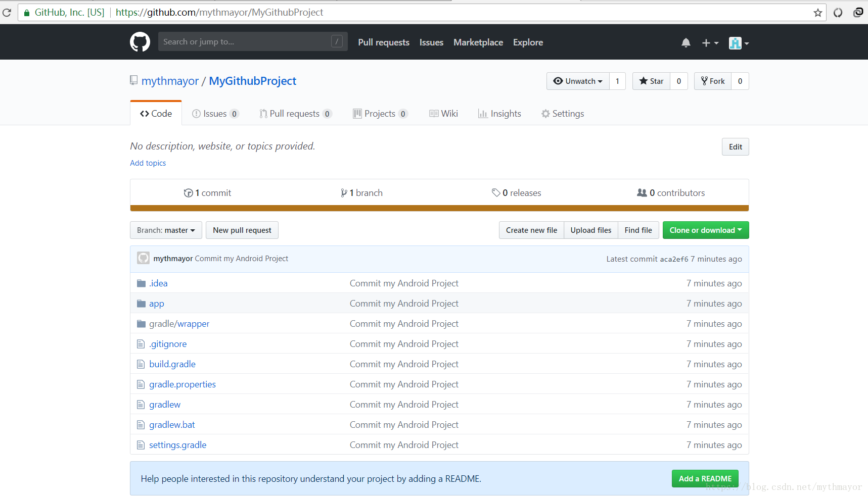Switch to the Insights tab

pos(499,114)
